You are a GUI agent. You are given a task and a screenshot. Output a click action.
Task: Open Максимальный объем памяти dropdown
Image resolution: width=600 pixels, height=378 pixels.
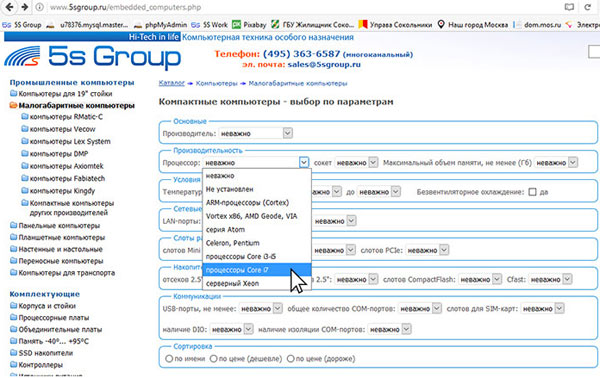(x=556, y=163)
